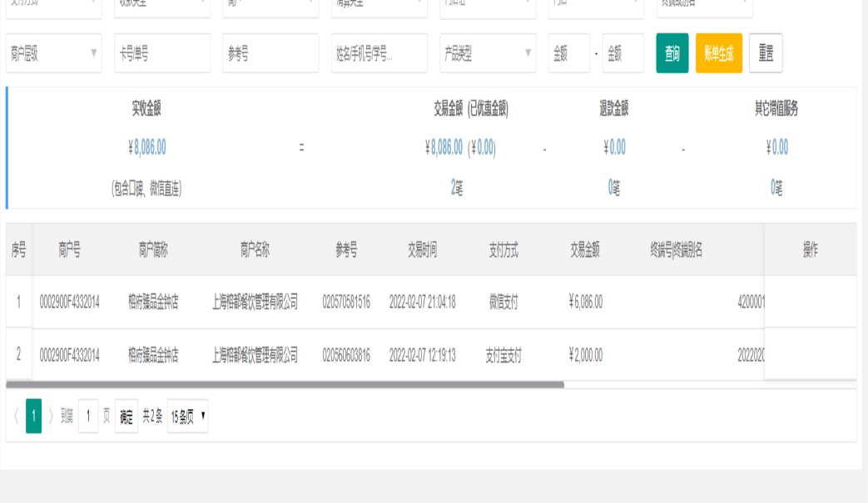
Task: Click the table's horizontal scrollbar
Action: 285,385
